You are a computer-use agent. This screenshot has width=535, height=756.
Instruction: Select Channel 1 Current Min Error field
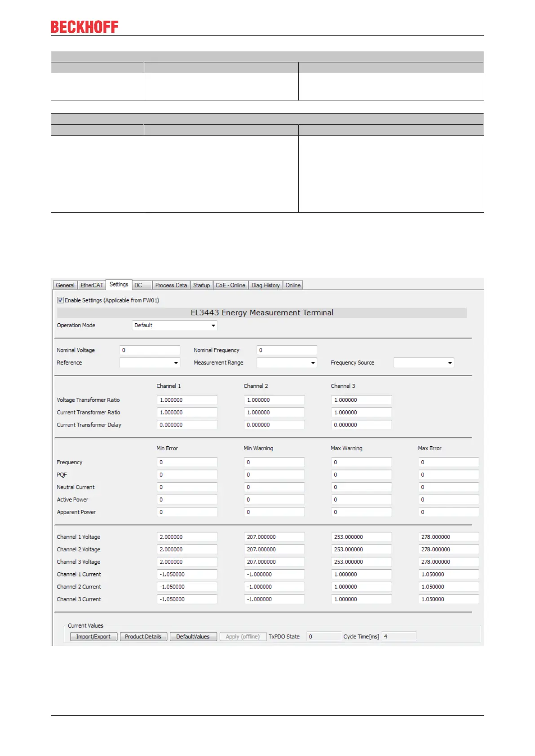pyautogui.click(x=187, y=574)
